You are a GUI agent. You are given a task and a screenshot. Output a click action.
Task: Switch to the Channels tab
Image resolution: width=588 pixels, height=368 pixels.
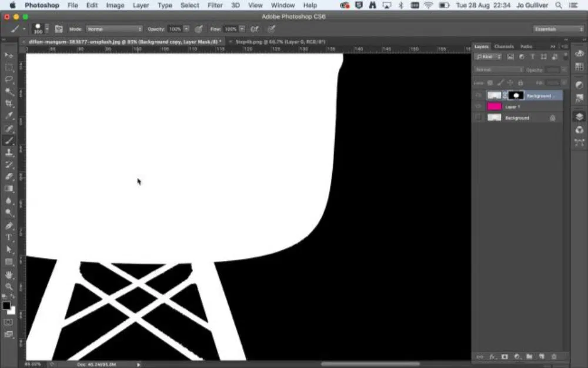(x=504, y=47)
